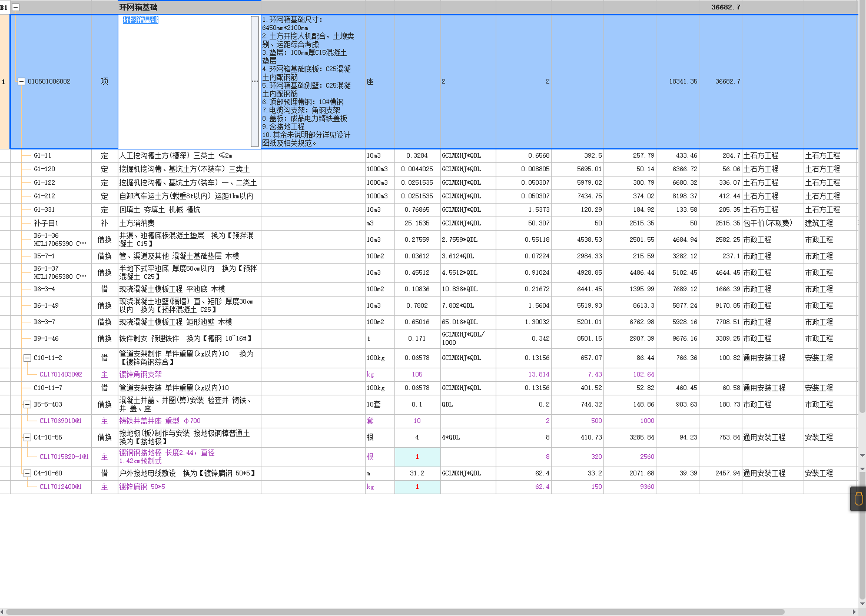Click the left arrow of horizontal scrollbar
Viewport: 866px width, 616px height.
(2, 611)
